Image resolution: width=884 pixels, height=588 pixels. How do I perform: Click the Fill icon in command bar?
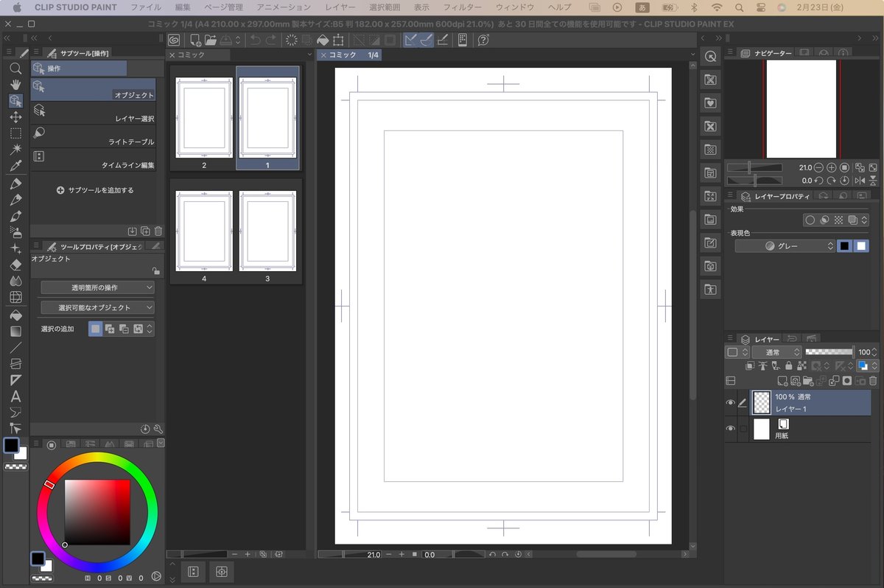(322, 40)
